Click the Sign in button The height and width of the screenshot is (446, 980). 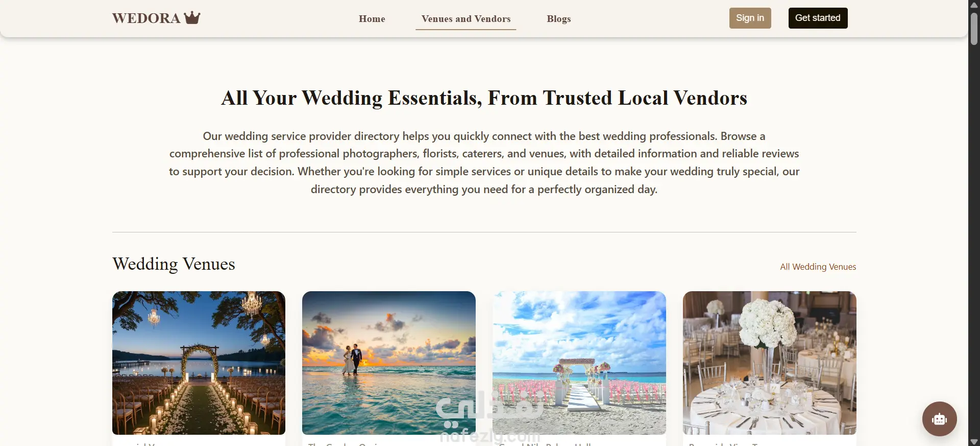point(750,18)
